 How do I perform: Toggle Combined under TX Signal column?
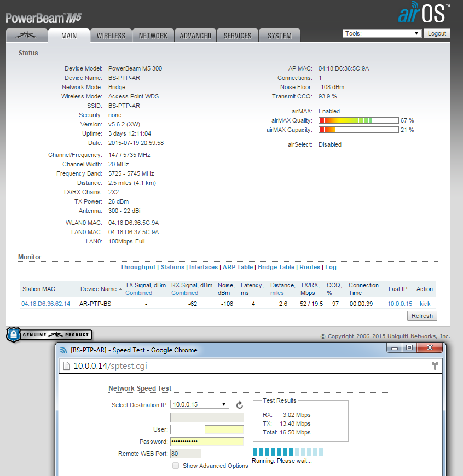[x=139, y=293]
